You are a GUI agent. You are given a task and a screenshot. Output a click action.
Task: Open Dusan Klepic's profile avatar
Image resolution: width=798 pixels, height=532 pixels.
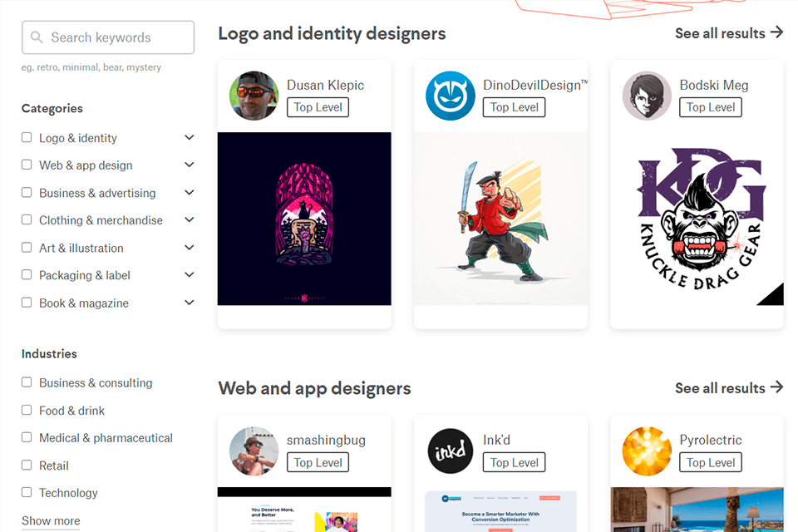[x=254, y=96]
